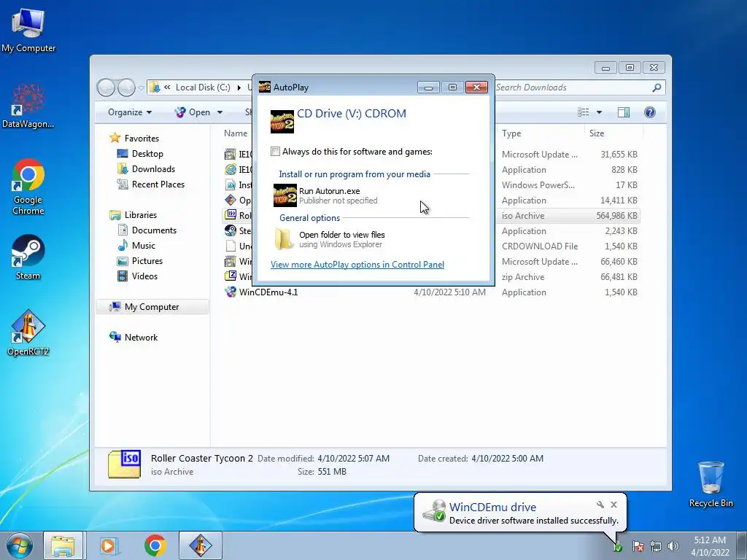Select Libraries in navigation pane

point(141,215)
